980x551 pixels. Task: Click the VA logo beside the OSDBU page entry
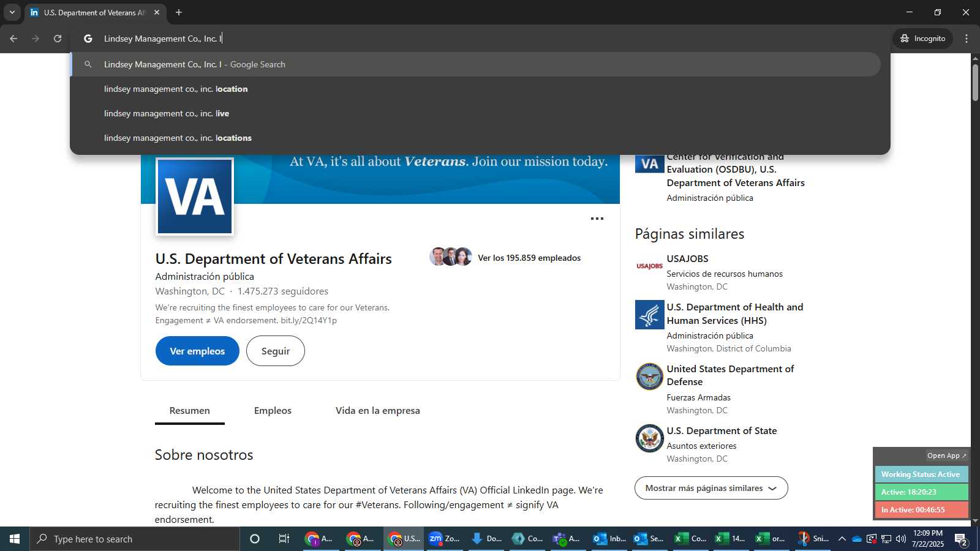650,163
